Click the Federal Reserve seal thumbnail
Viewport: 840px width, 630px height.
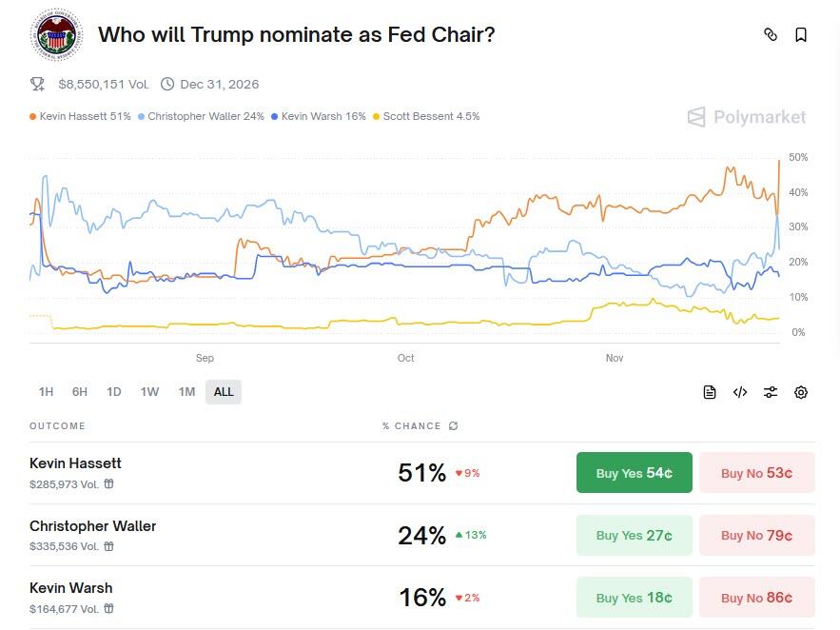[x=58, y=36]
